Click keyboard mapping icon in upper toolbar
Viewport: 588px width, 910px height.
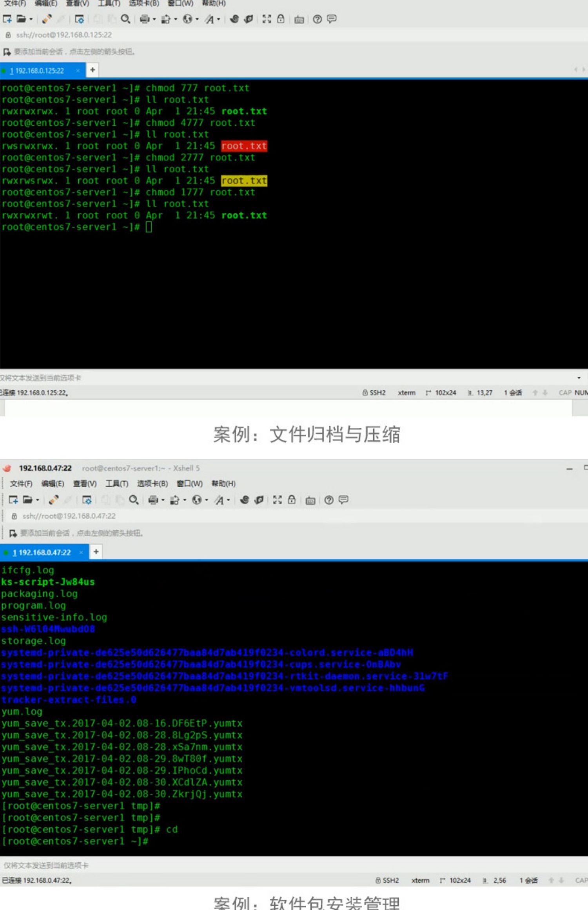299,19
